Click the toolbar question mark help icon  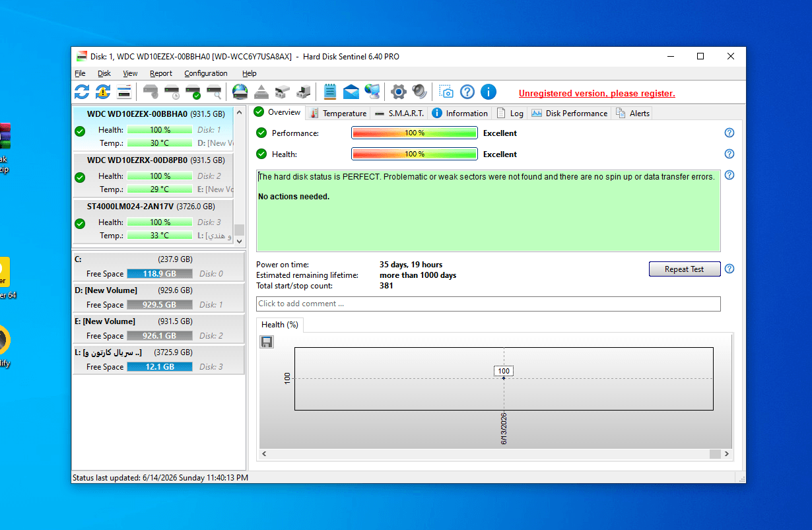(x=467, y=92)
